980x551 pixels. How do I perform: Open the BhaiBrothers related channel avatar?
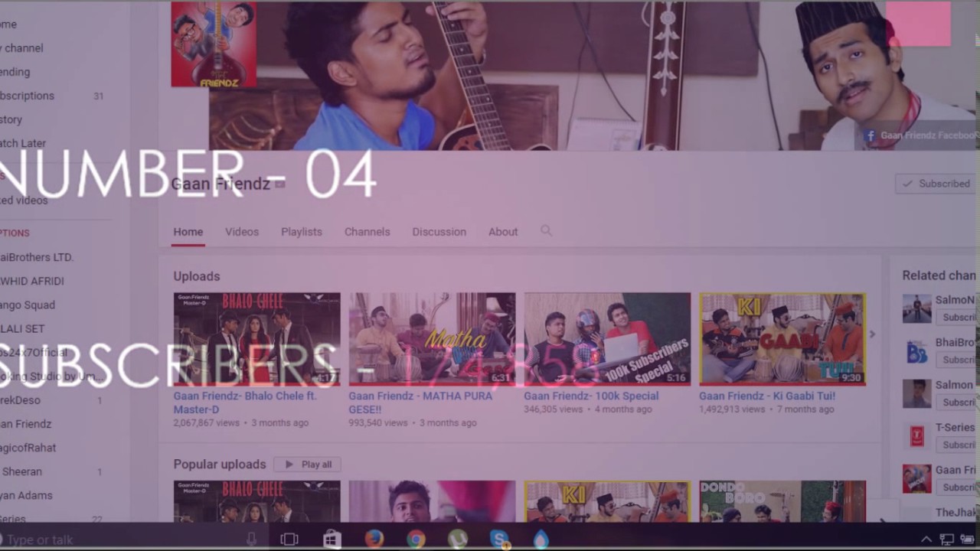917,351
